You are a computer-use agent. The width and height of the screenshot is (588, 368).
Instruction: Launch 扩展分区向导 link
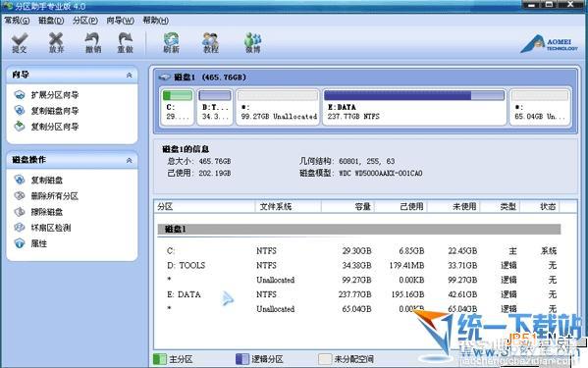pyautogui.click(x=55, y=95)
